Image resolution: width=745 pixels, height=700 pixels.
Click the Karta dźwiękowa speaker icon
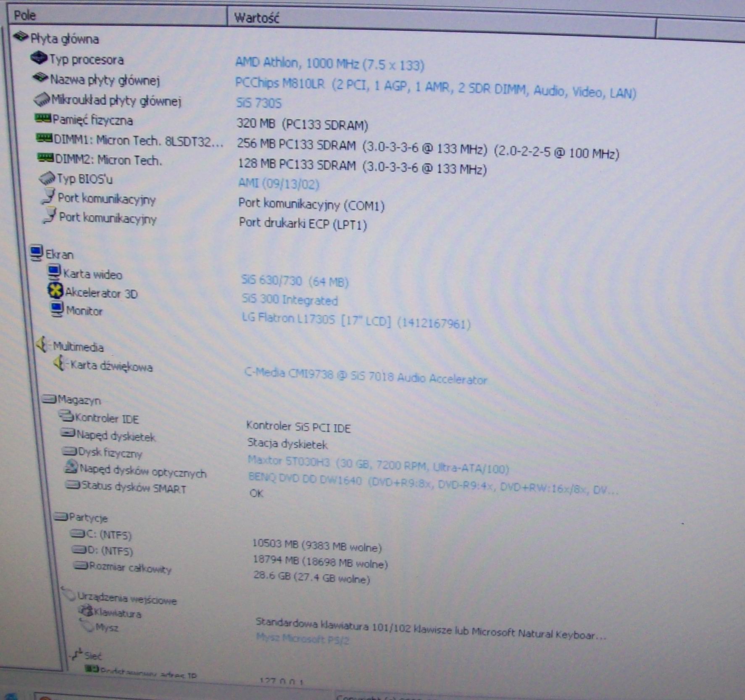tap(61, 364)
